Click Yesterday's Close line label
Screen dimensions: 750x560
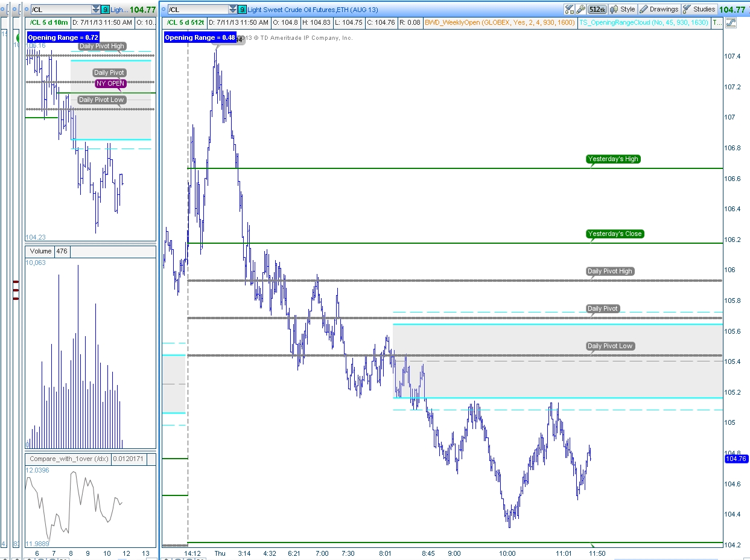tap(615, 234)
